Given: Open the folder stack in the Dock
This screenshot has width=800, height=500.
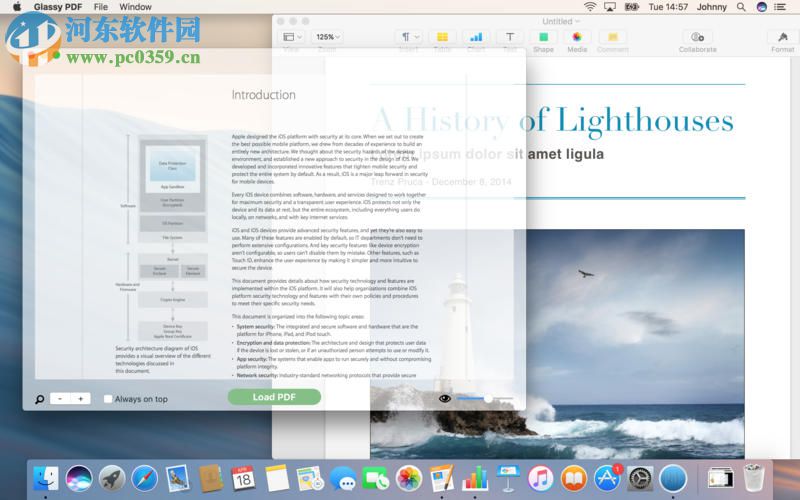Looking at the screenshot, I should pyautogui.click(x=720, y=479).
